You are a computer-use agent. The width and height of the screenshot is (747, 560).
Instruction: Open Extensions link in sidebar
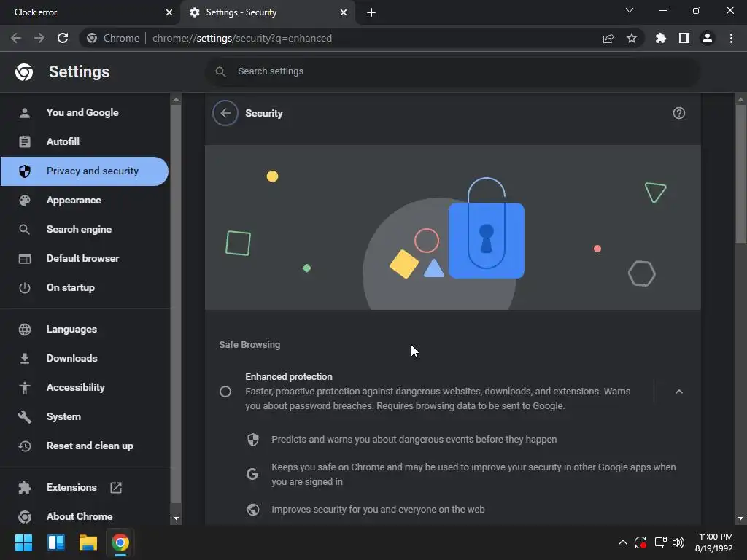(85, 487)
